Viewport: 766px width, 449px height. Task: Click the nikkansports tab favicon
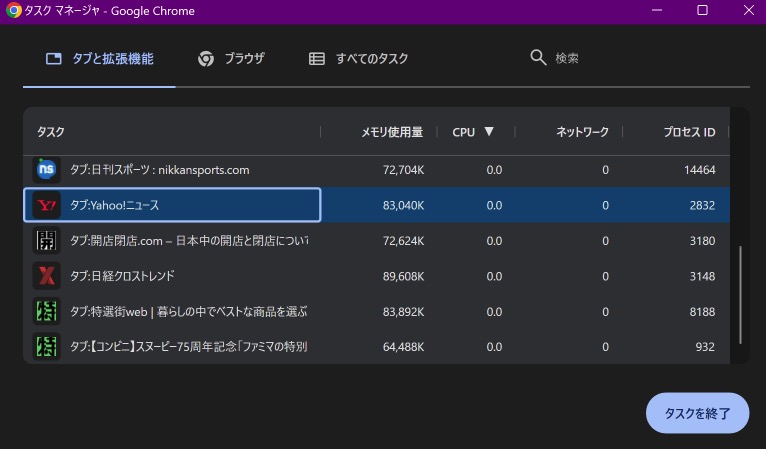46,170
